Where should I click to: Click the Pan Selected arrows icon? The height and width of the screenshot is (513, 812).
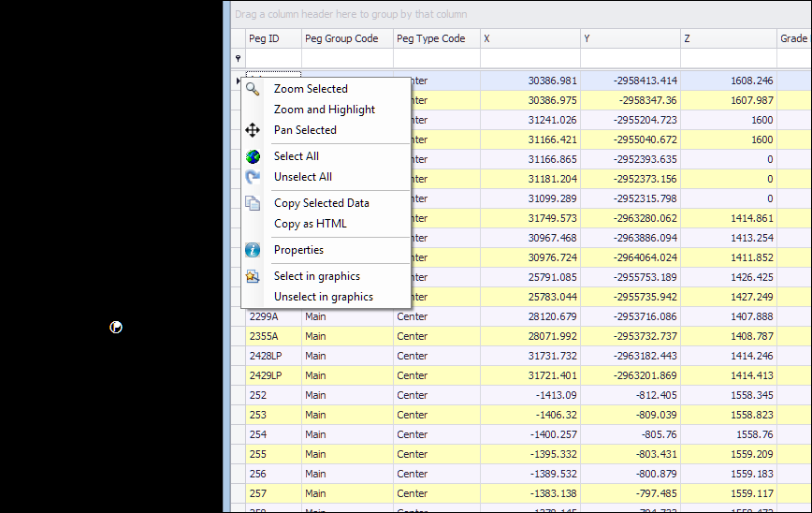(x=253, y=130)
